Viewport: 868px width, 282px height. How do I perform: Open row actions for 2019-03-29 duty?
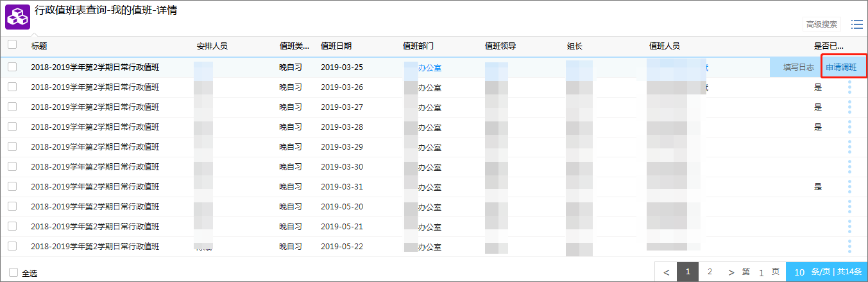coord(849,147)
